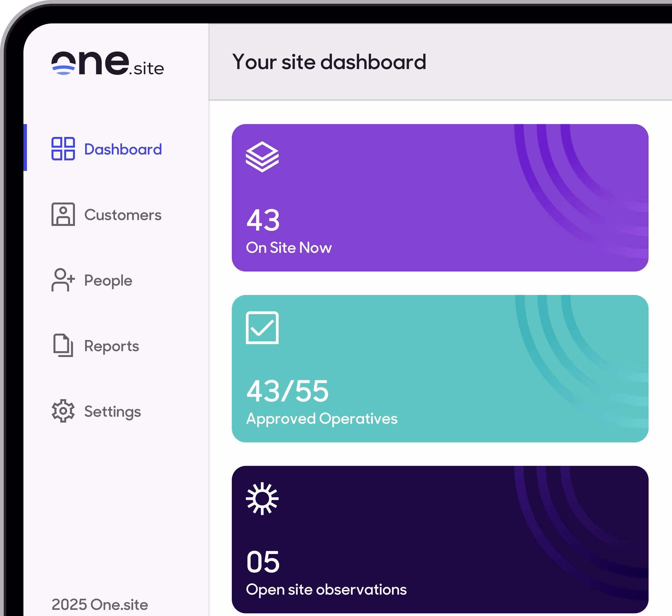Click the One.site logo
672x616 pixels.
[x=107, y=63]
